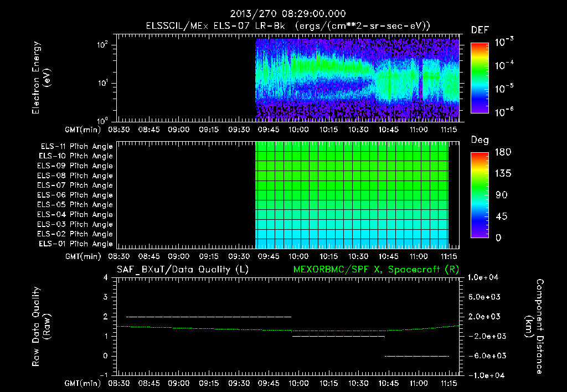Viewport: 567px width, 392px height.
Task: Click the ELSSCIL/MEx ELS-07 LR-Bk spectrogram title
Action: (x=288, y=26)
